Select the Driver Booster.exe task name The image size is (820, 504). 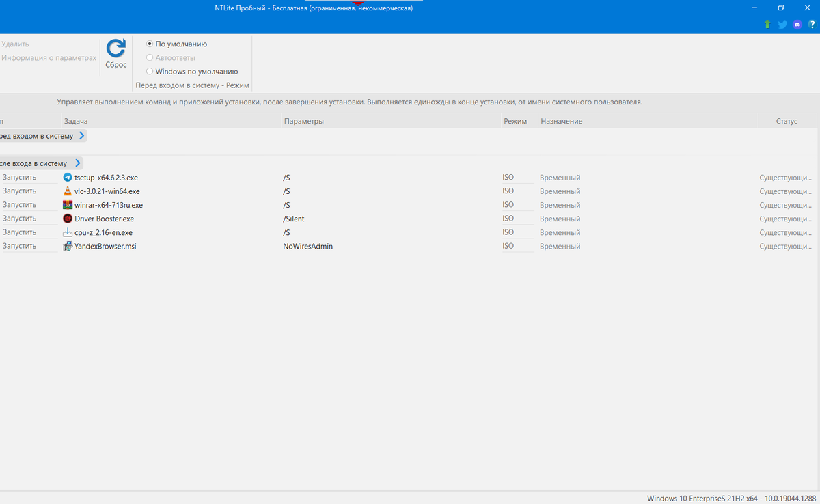[104, 219]
